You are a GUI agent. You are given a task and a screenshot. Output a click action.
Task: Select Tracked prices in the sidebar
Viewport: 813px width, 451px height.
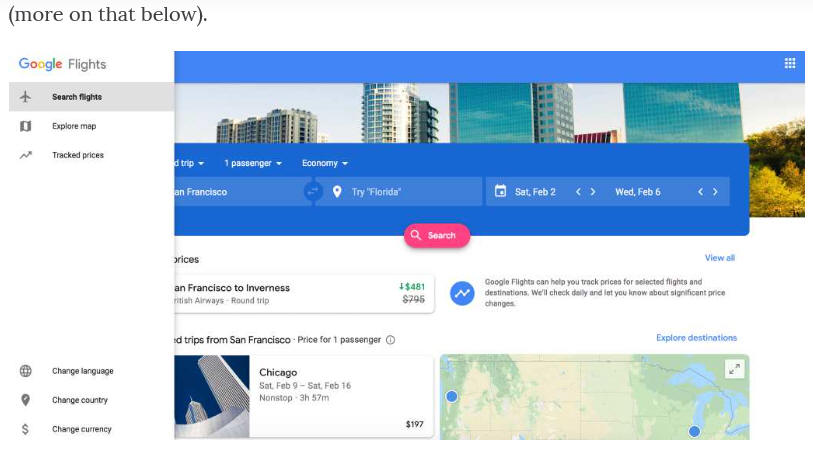tap(91, 155)
